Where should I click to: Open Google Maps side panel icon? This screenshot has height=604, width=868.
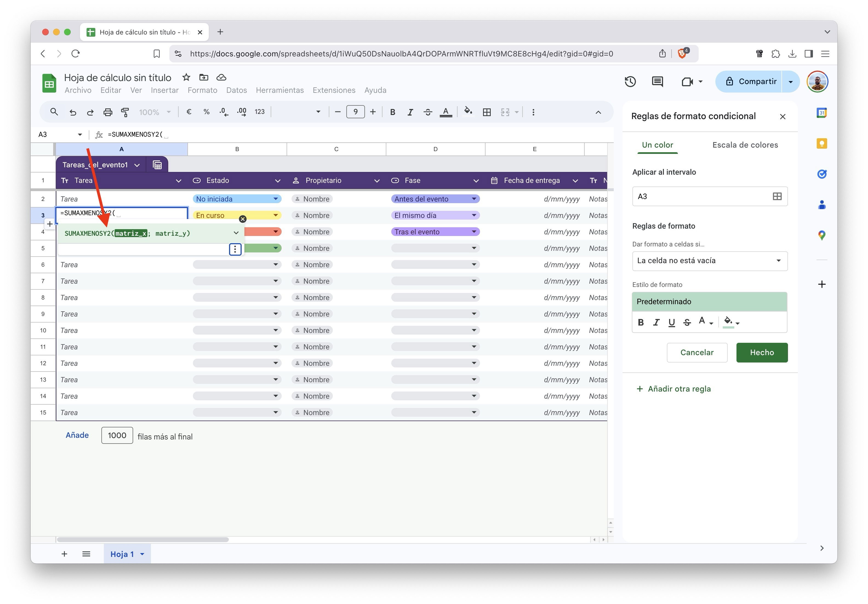tap(821, 235)
